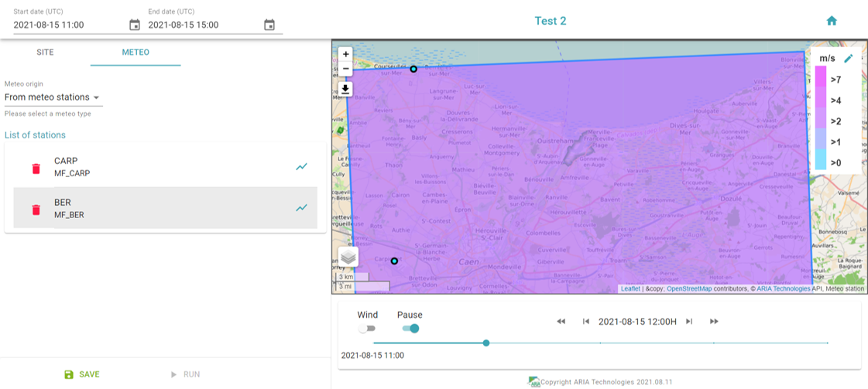This screenshot has width=868, height=389.
Task: Switch to the SITE tab
Action: pos(46,53)
